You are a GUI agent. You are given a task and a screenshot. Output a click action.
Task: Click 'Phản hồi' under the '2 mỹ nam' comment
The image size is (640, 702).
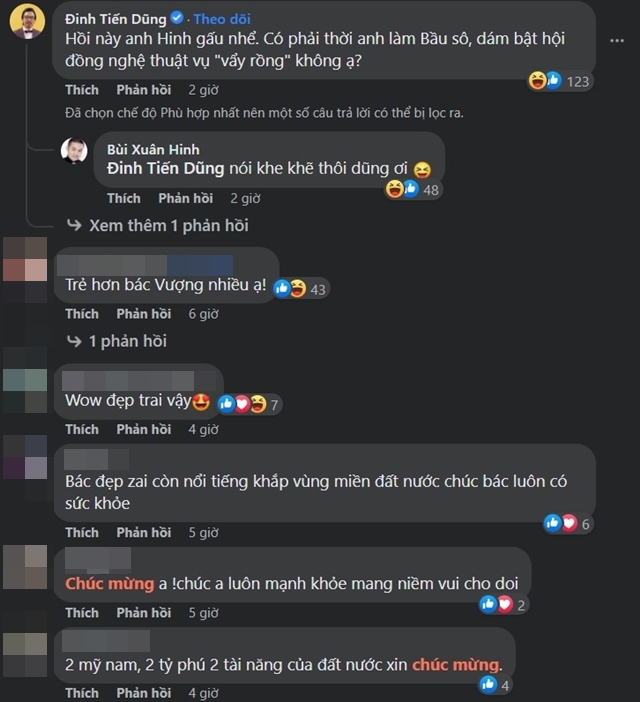pyautogui.click(x=144, y=692)
